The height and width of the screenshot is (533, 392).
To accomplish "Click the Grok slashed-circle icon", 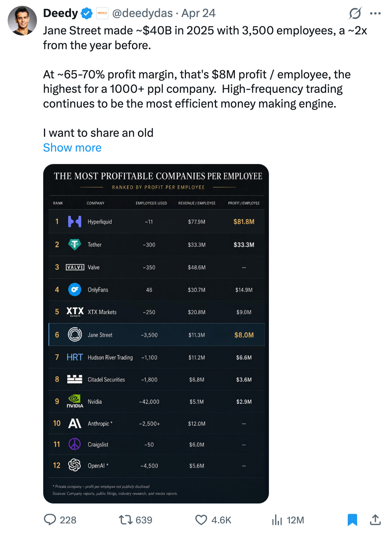I will tap(355, 13).
